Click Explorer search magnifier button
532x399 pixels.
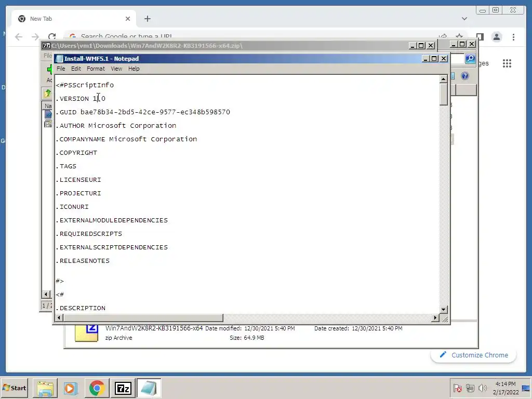[x=470, y=59]
